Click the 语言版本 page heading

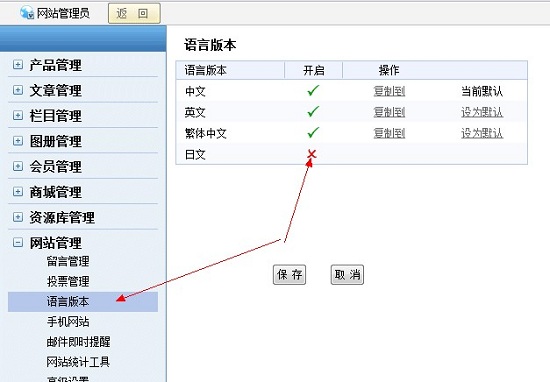210,45
